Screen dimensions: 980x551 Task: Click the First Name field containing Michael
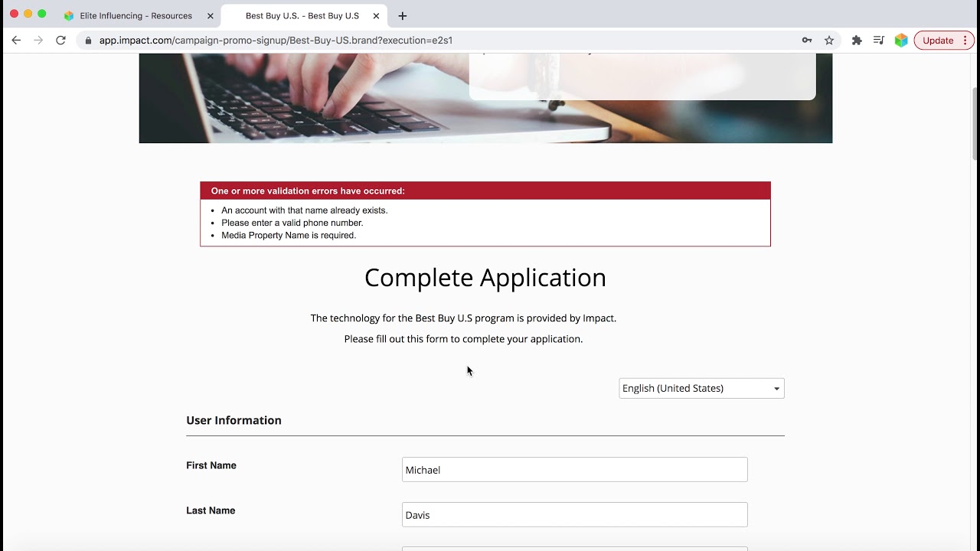tap(574, 470)
